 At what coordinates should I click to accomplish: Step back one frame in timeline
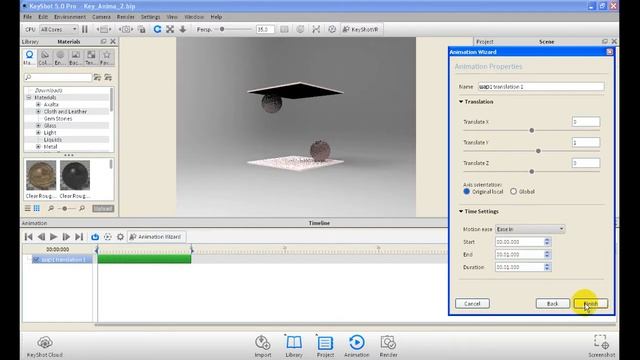(x=41, y=237)
